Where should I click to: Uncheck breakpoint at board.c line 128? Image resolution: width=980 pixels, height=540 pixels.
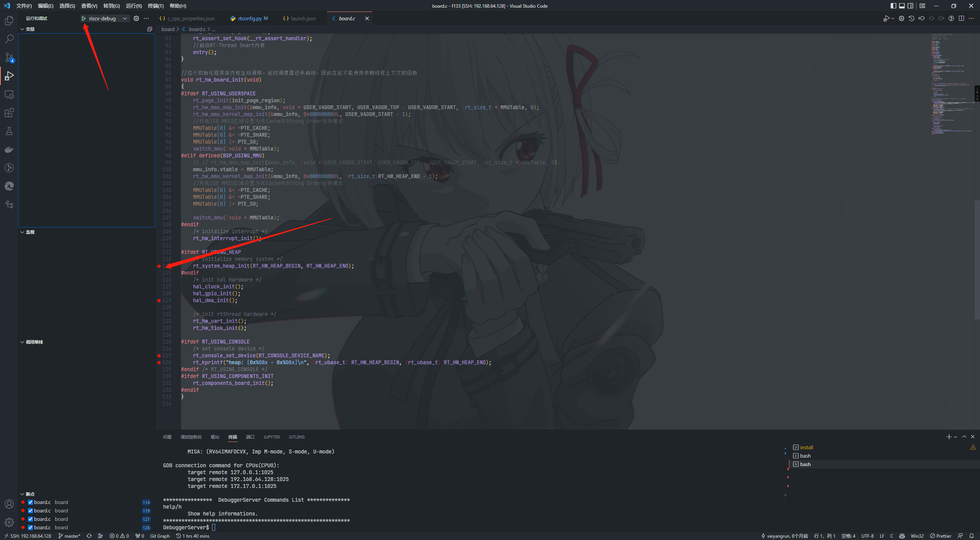30,527
